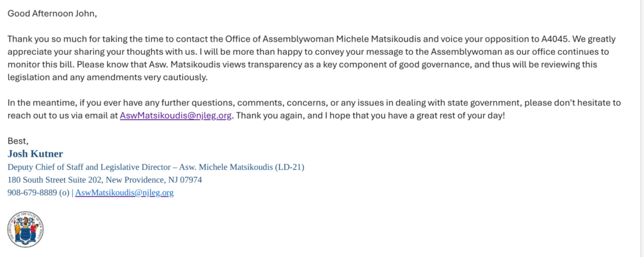Click the email link in the signature

tap(124, 193)
